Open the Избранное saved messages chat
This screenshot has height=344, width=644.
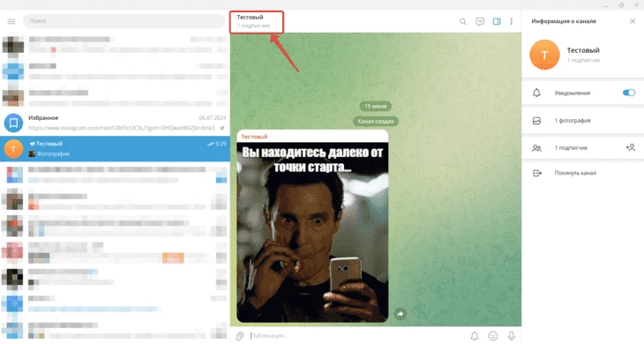click(x=115, y=123)
